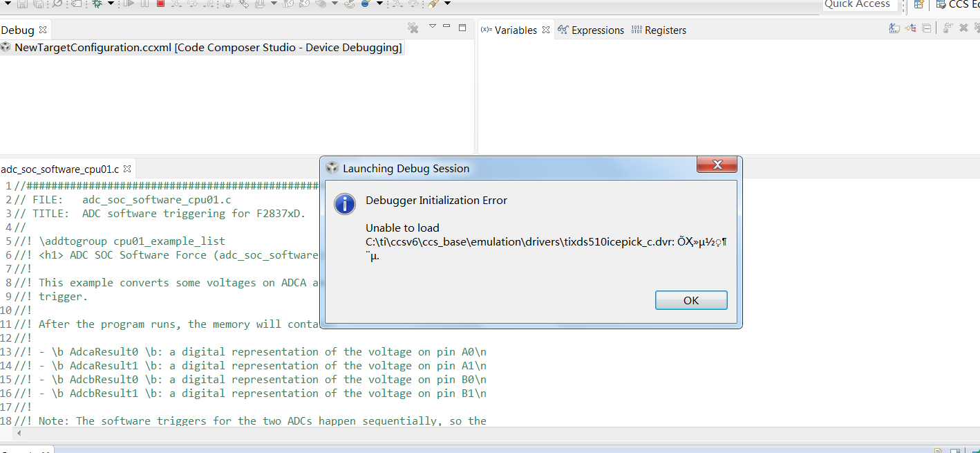Expand dropdown beside the marker icon
Viewport: 980px width, 453px height.
[447, 3]
